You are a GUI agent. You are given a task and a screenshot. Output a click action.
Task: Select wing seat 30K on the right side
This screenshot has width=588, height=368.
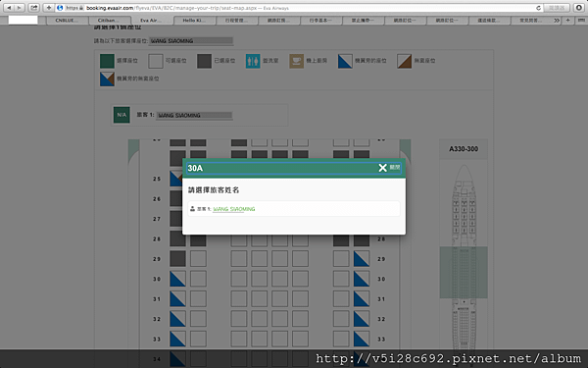pyautogui.click(x=362, y=279)
